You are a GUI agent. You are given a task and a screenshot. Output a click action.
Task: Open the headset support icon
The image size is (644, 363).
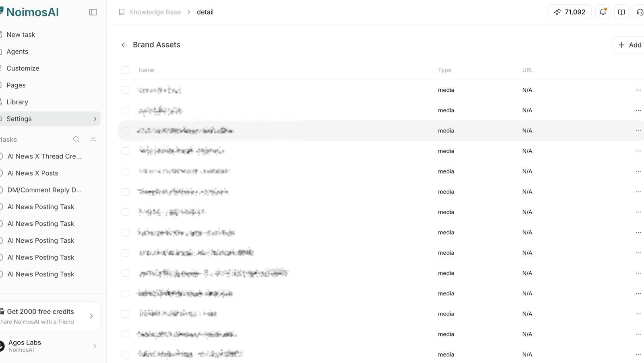[640, 12]
